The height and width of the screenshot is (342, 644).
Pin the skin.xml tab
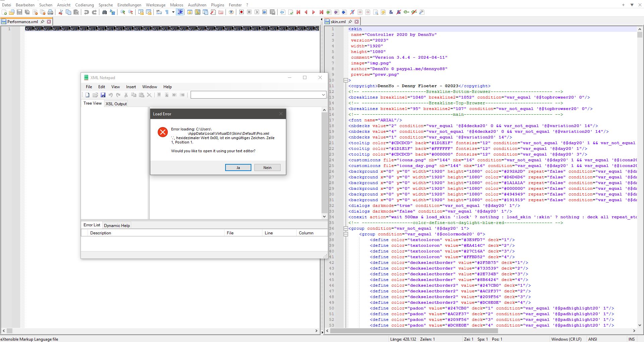[x=350, y=21]
